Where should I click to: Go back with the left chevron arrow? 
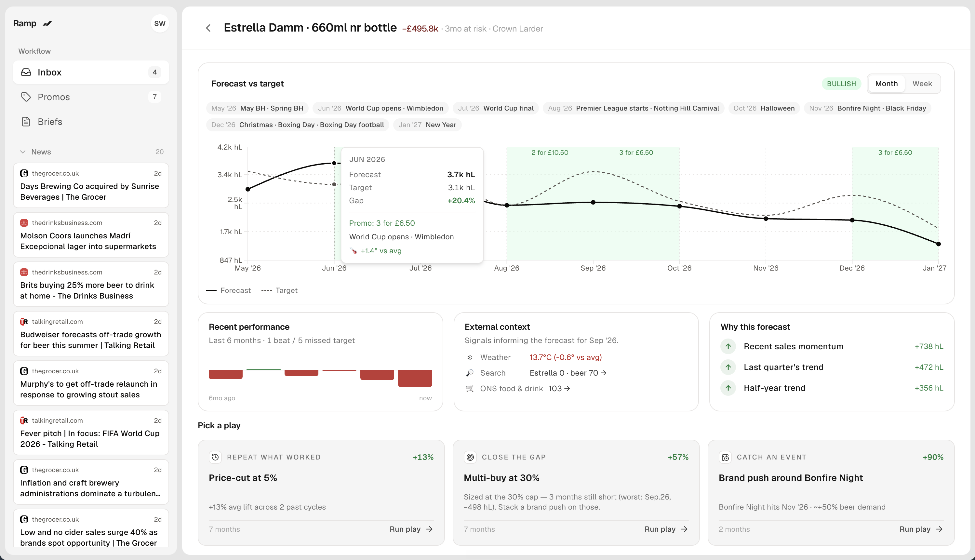coord(208,28)
